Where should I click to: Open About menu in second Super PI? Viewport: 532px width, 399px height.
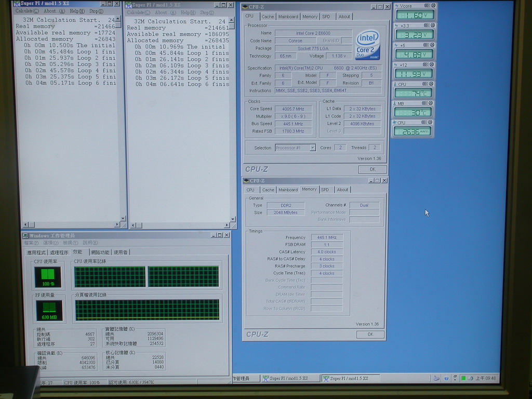pos(165,12)
